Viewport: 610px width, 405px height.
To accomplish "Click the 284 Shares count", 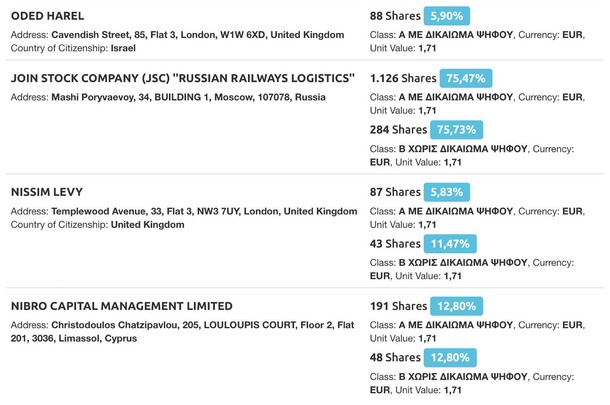I will (398, 130).
